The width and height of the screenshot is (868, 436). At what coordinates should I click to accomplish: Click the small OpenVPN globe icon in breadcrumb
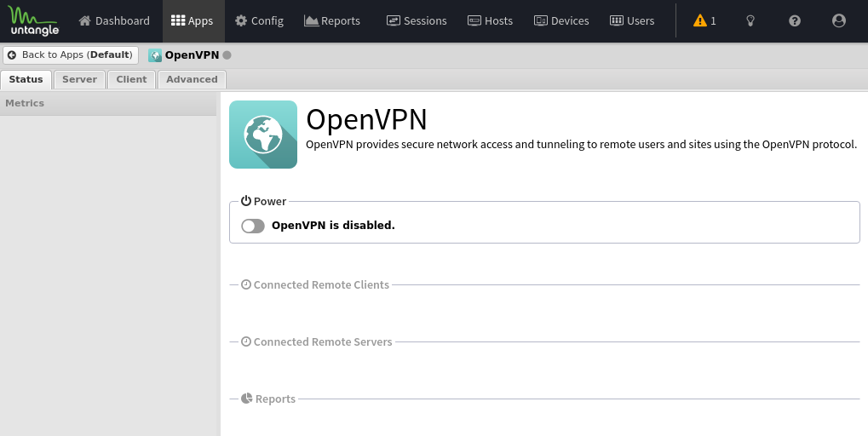pos(155,55)
